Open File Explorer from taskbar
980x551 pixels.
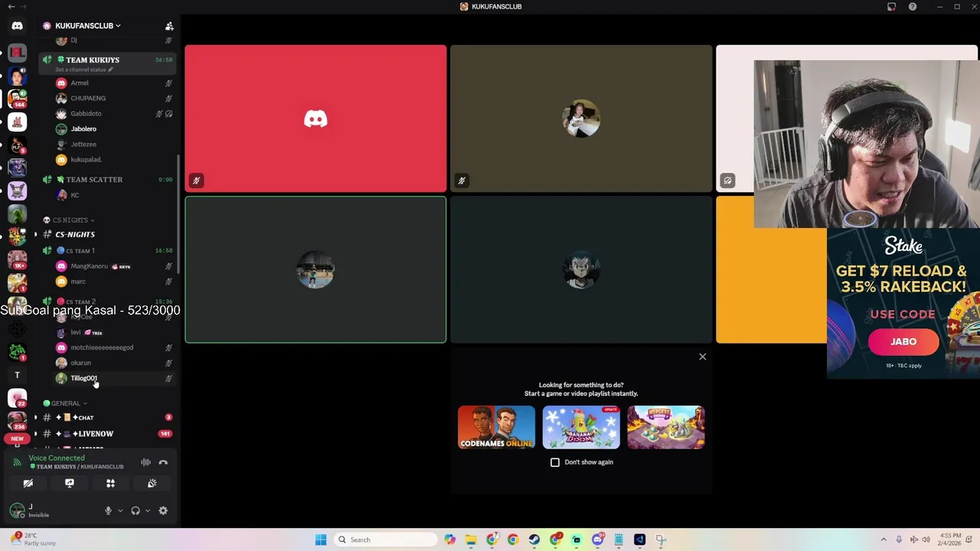coord(471,540)
